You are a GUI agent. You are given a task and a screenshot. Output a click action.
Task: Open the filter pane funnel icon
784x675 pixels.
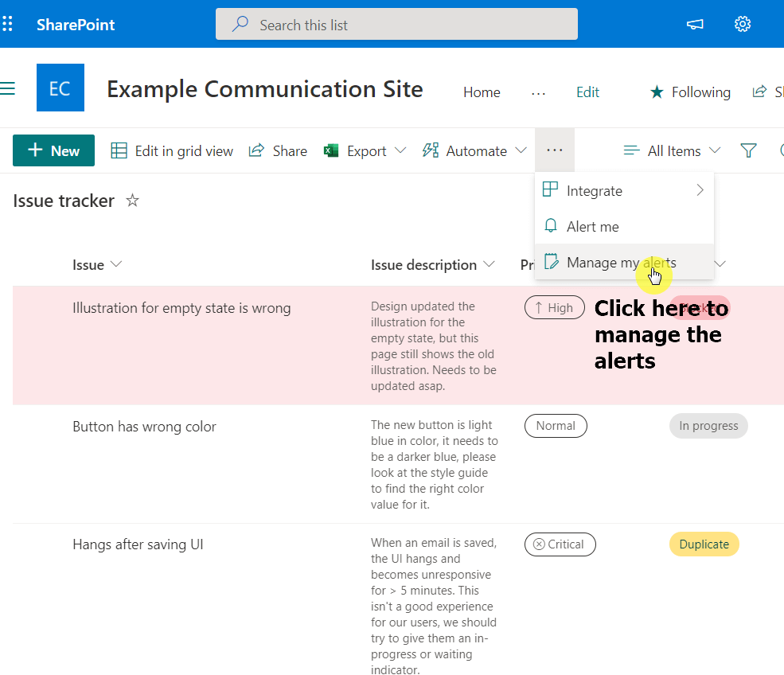pyautogui.click(x=748, y=150)
